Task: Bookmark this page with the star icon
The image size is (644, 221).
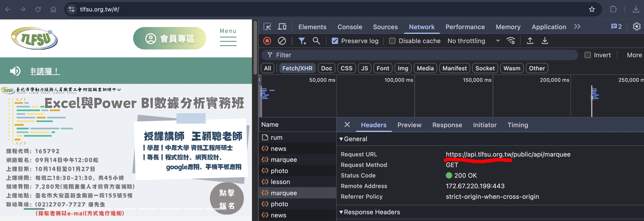Action: pos(591,10)
